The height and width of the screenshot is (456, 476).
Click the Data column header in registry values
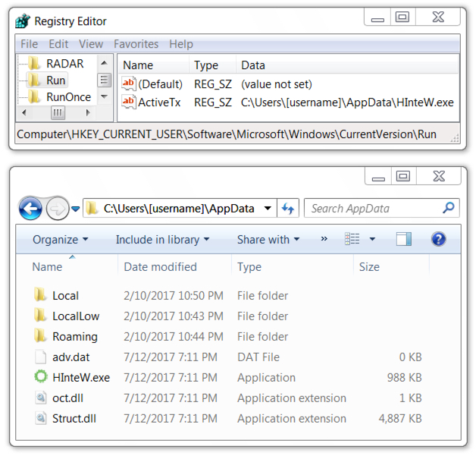[x=253, y=65]
